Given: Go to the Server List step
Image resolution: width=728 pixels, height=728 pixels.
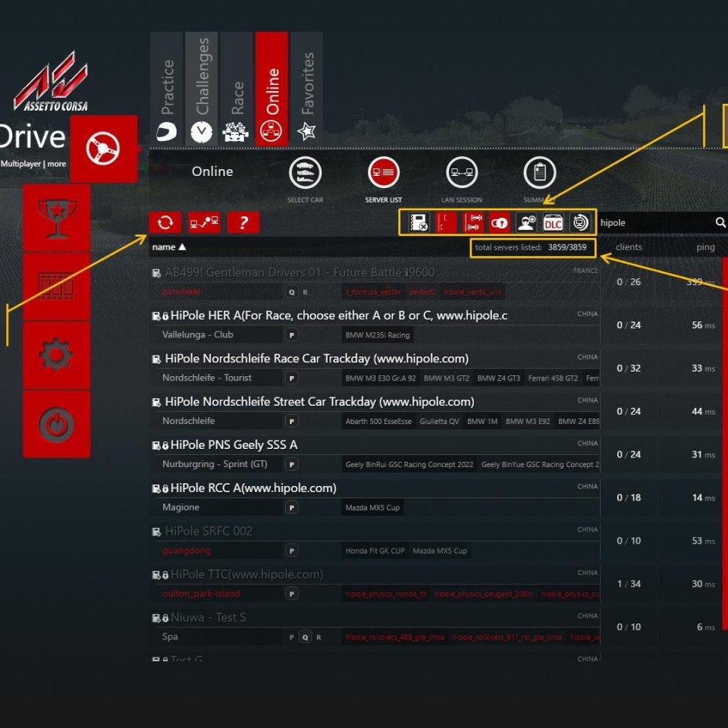Looking at the screenshot, I should point(384,173).
